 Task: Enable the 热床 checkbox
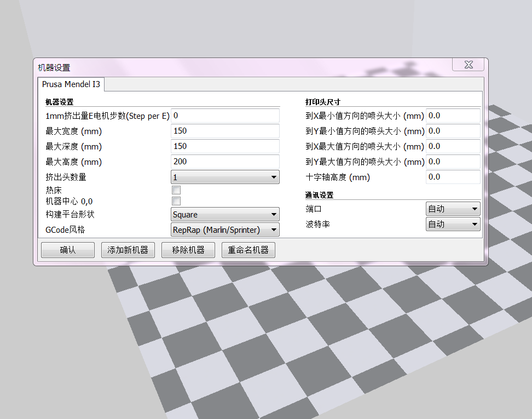pos(176,190)
